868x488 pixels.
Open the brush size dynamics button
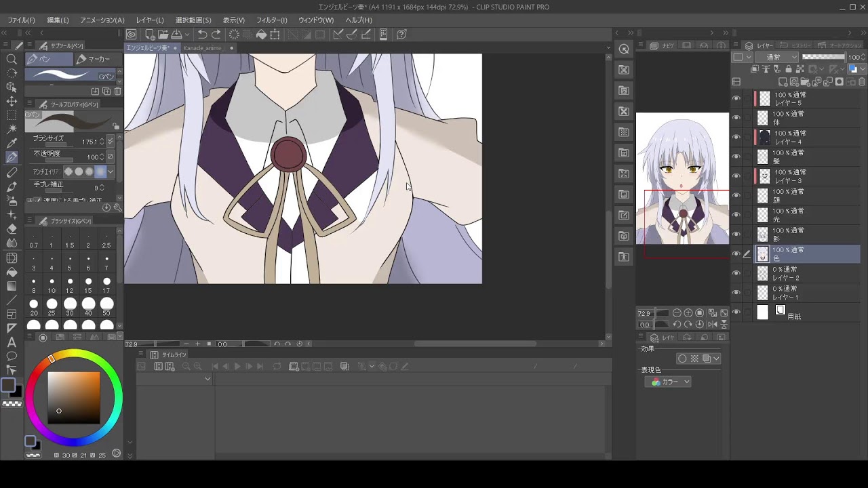coord(111,142)
